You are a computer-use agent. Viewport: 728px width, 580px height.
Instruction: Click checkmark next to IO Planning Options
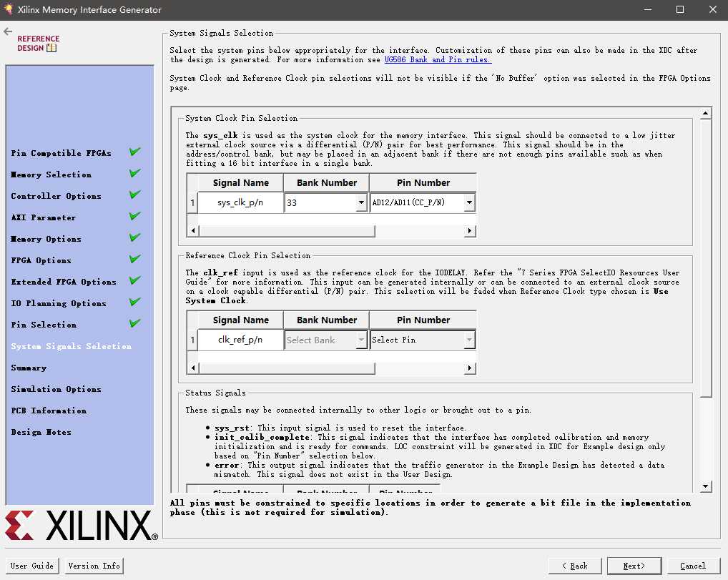tap(134, 301)
